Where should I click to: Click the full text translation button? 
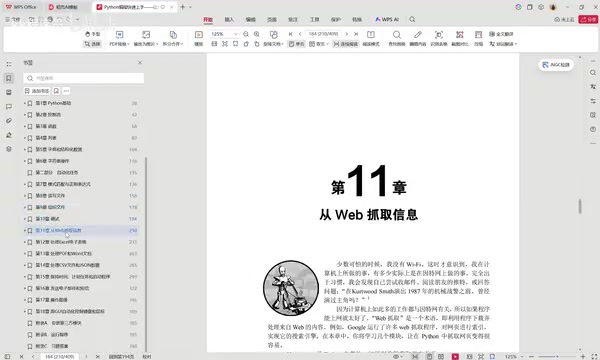pyautogui.click(x=501, y=34)
